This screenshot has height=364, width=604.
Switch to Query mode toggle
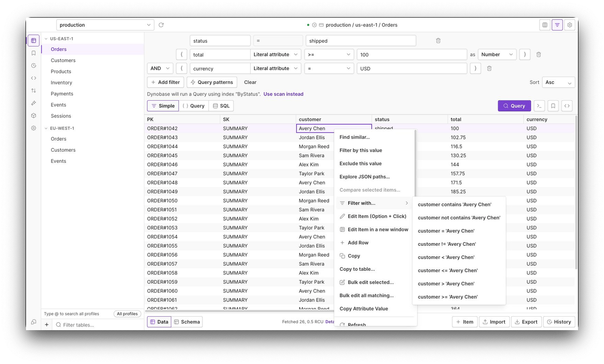tap(194, 106)
